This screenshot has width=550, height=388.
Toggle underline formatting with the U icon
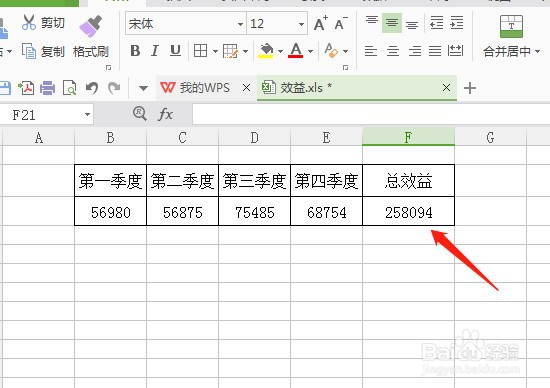pyautogui.click(x=175, y=51)
